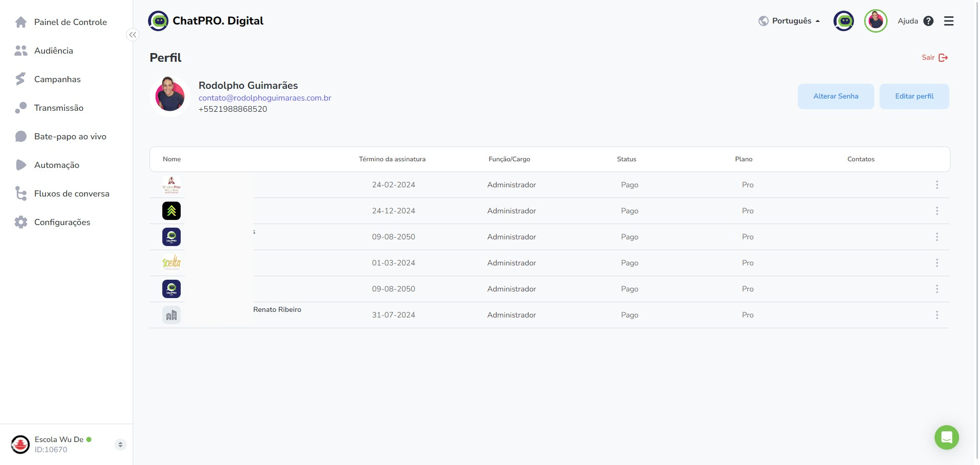
Task: Open the Fluxos de conversa menu item
Action: point(71,193)
